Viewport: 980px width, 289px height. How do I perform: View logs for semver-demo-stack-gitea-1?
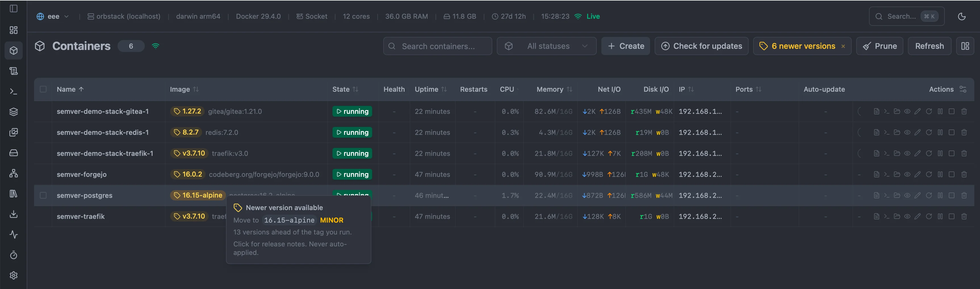tap(876, 111)
